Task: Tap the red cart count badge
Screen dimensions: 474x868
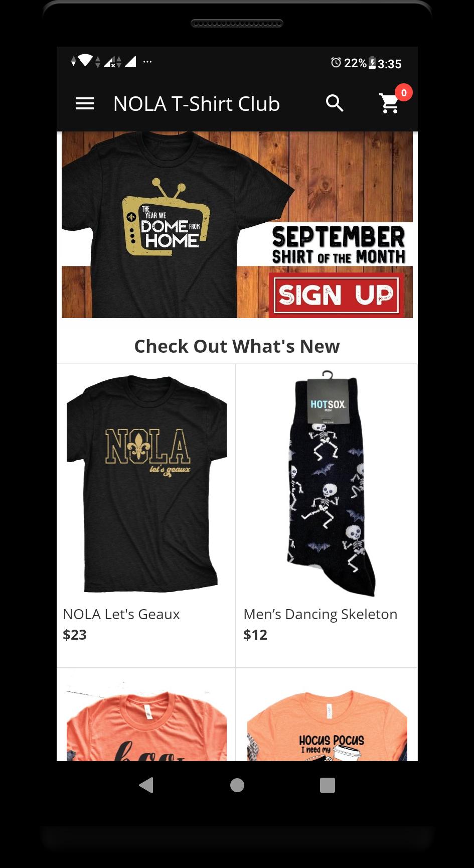Action: (x=404, y=93)
